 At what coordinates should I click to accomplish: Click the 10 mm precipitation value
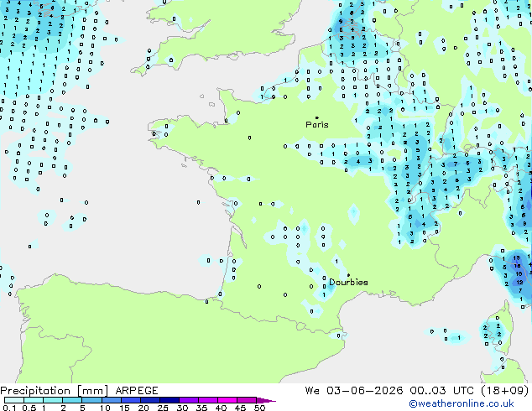pyautogui.click(x=519, y=273)
